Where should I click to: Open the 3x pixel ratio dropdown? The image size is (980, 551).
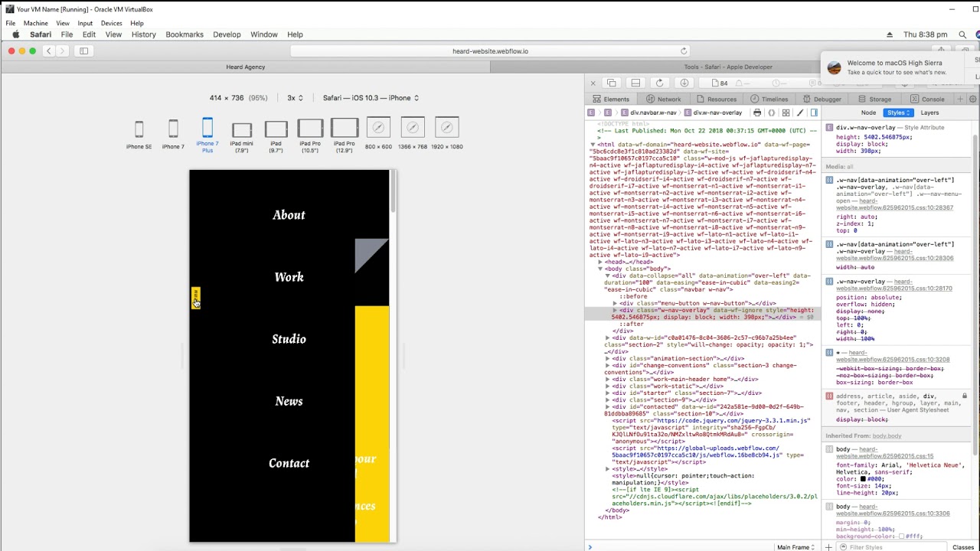[x=295, y=98]
